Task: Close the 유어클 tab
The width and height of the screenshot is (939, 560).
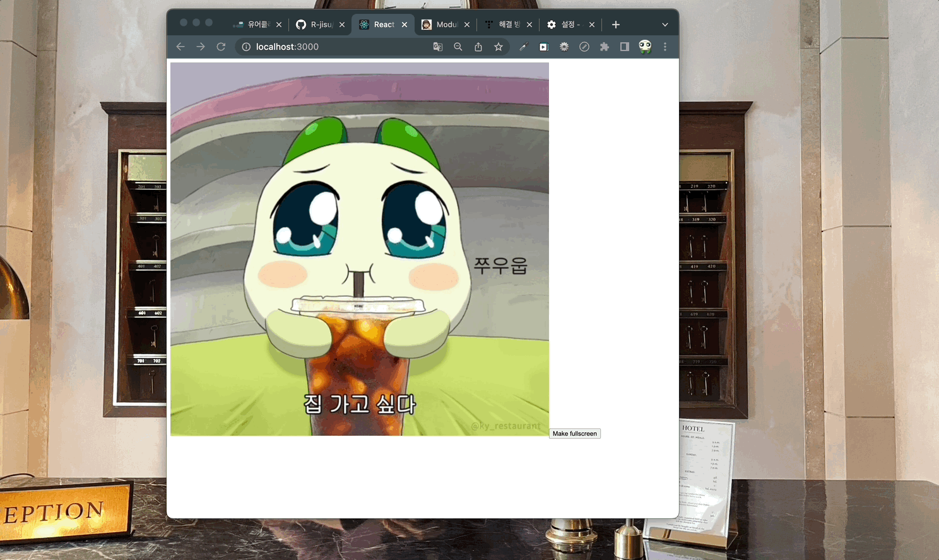Action: click(279, 25)
